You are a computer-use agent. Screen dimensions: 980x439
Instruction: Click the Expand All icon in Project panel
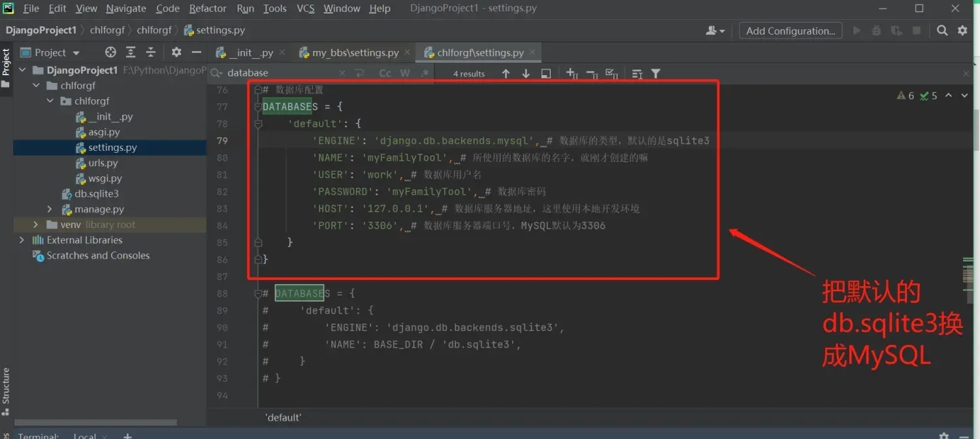[x=131, y=52]
